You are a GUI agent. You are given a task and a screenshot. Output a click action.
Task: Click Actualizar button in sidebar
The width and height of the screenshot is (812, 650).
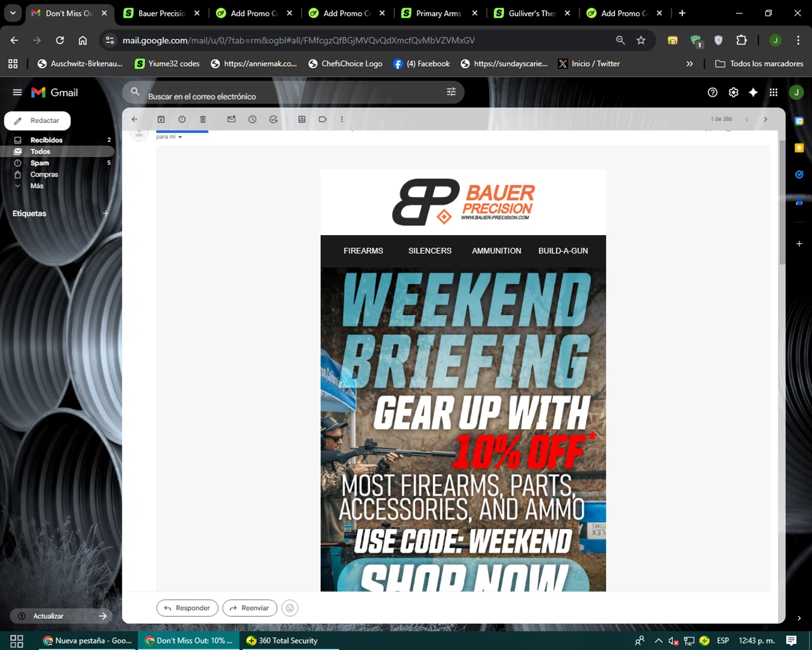coord(61,616)
